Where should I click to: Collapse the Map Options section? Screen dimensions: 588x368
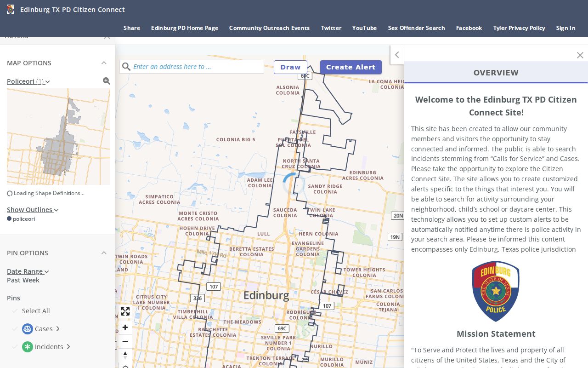coord(104,63)
